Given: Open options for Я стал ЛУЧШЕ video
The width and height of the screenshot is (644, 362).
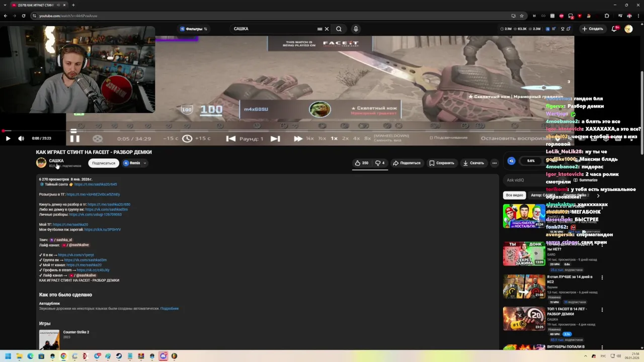Looking at the screenshot, I should pyautogui.click(x=602, y=277).
